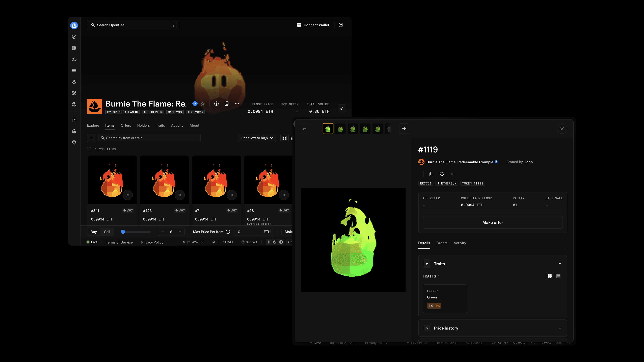
Task: Switch items to grid view
Action: pyautogui.click(x=284, y=138)
